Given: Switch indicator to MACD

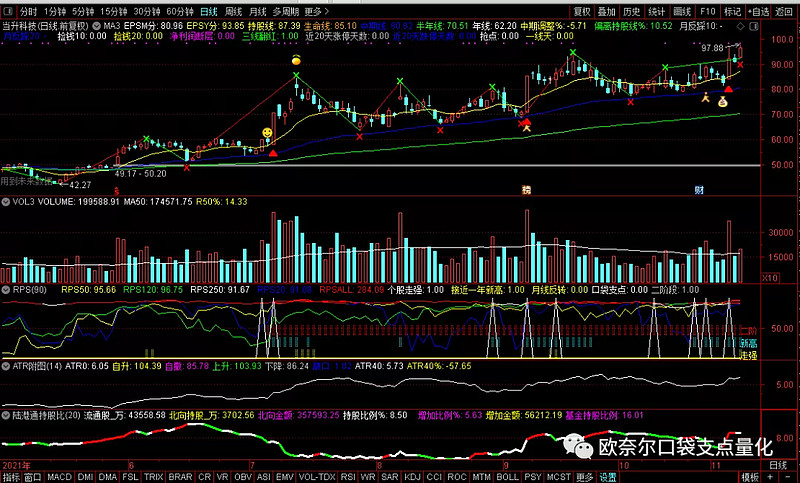Looking at the screenshot, I should 60,477.
